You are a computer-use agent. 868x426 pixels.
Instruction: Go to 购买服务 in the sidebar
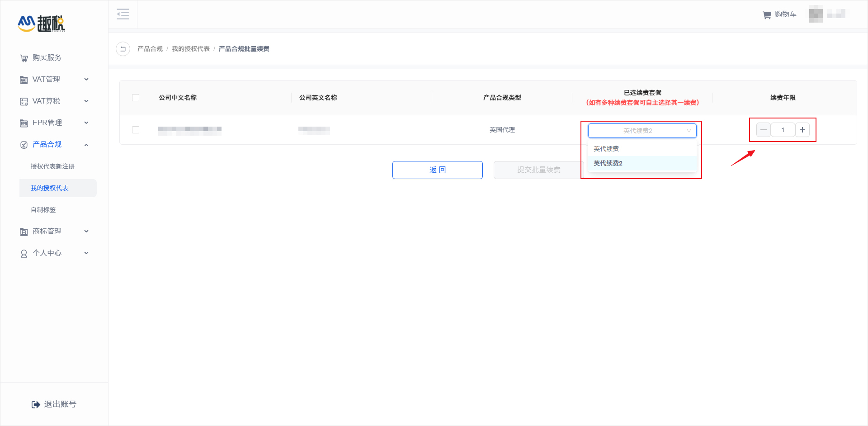click(x=47, y=58)
